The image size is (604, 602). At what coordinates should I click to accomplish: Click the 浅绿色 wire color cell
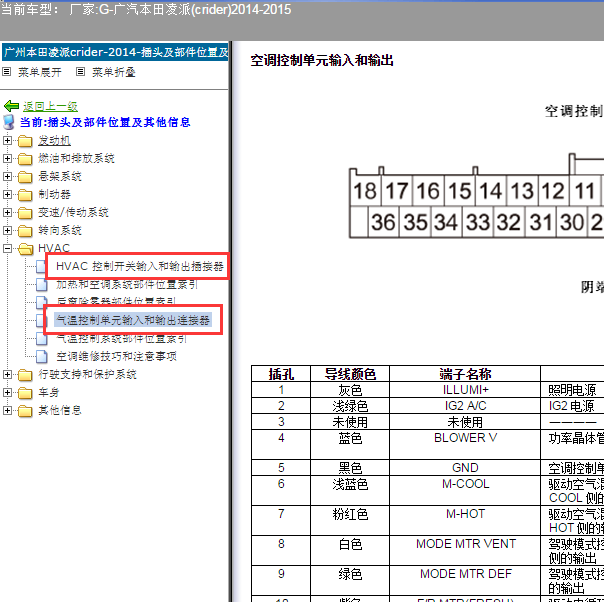coord(350,406)
